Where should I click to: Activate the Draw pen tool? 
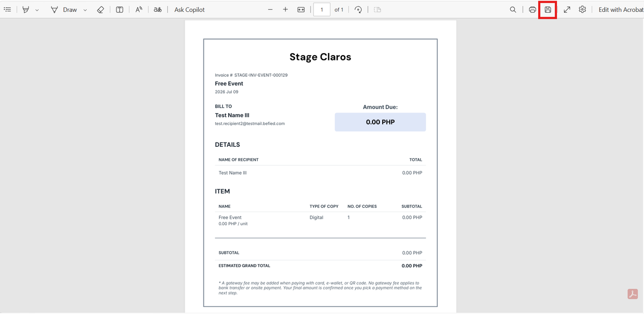[64, 10]
